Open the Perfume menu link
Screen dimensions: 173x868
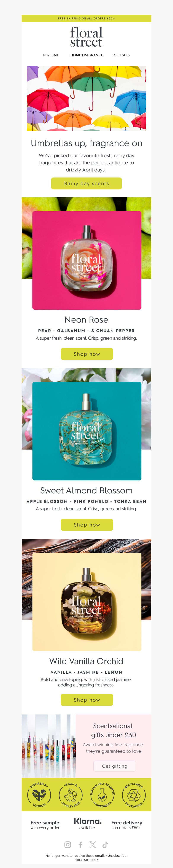pyautogui.click(x=51, y=55)
